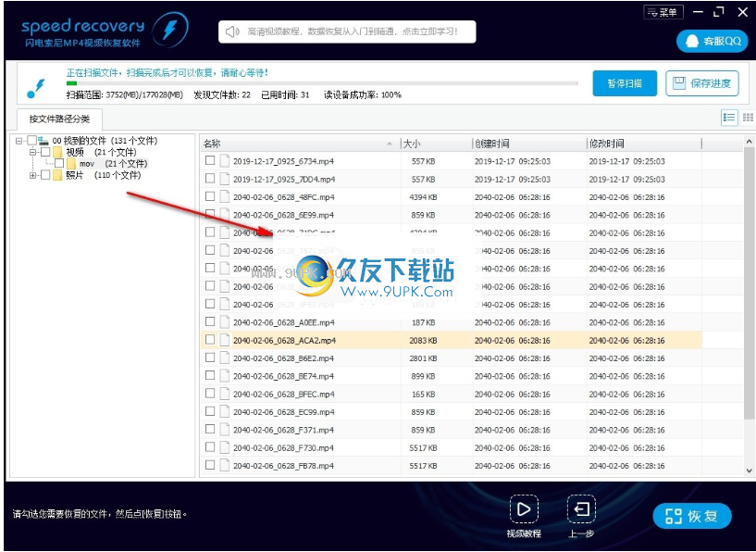The height and width of the screenshot is (552, 756).
Task: Click file icon of 2040-02-06_0628_B6E2.mp4
Action: pyautogui.click(x=225, y=358)
